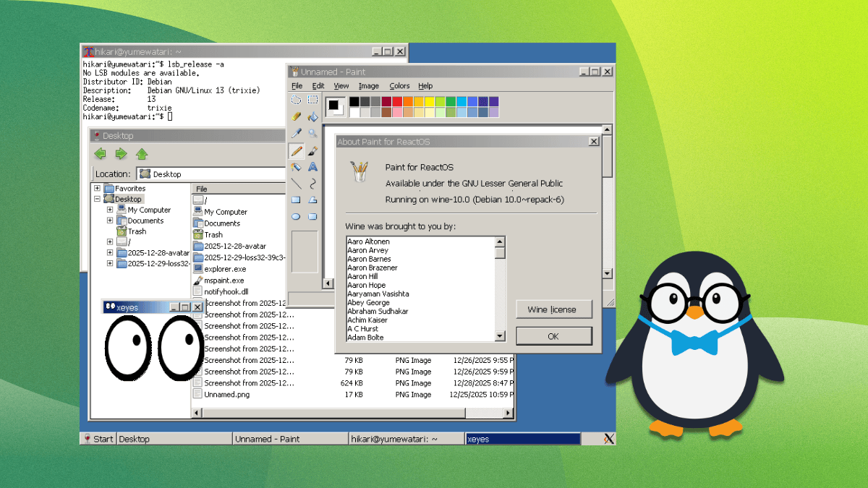Choose the Text tool
The width and height of the screenshot is (868, 488).
pyautogui.click(x=312, y=167)
